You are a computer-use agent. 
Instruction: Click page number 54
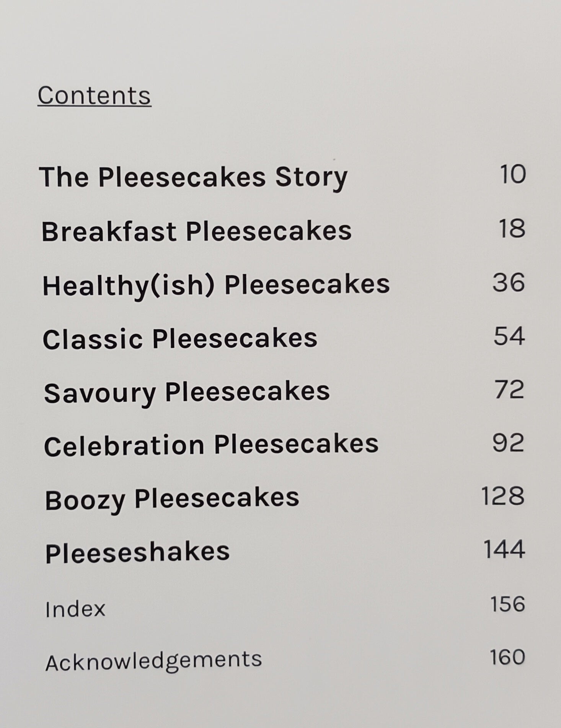(509, 336)
